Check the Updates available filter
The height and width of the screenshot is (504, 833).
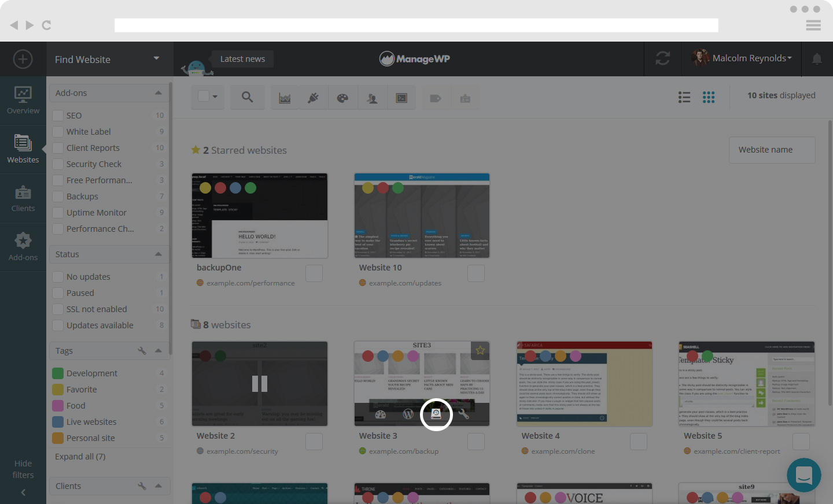click(x=58, y=325)
